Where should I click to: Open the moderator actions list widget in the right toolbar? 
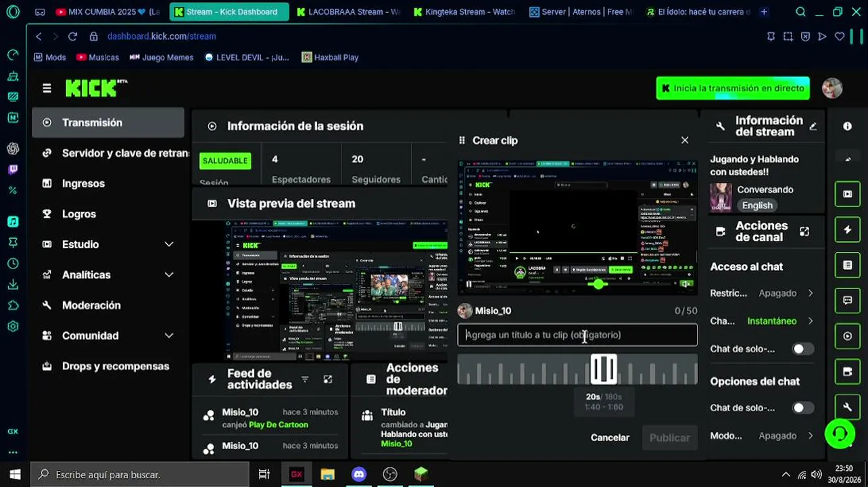click(x=848, y=265)
